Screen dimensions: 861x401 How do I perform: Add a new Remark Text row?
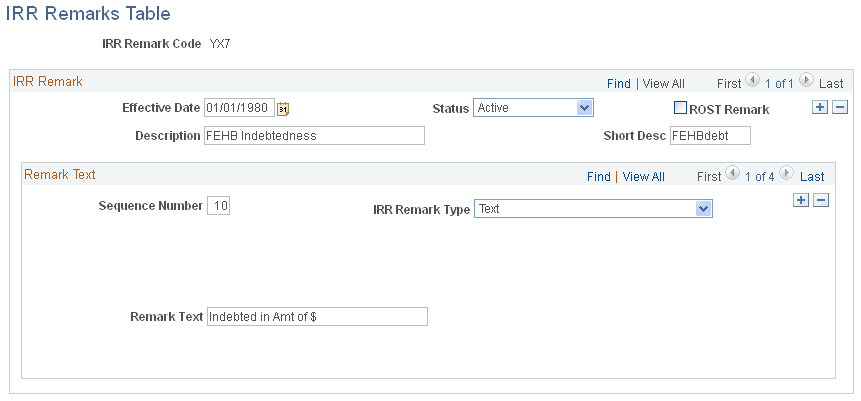click(801, 200)
